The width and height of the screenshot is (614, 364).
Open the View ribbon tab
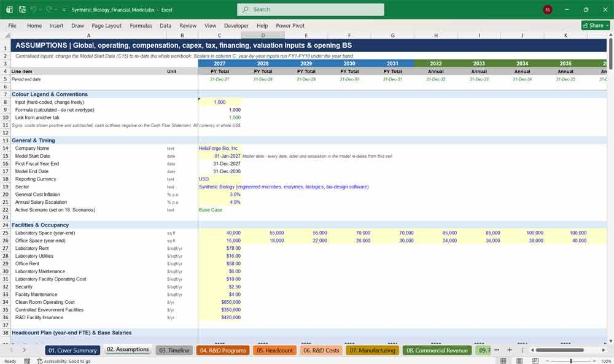point(210,25)
